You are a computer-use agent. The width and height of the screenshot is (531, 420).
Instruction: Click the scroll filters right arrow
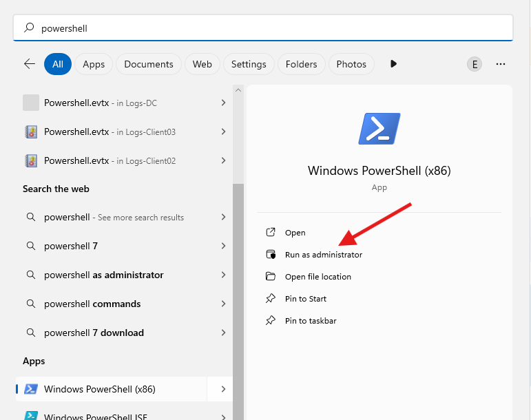pyautogui.click(x=393, y=64)
